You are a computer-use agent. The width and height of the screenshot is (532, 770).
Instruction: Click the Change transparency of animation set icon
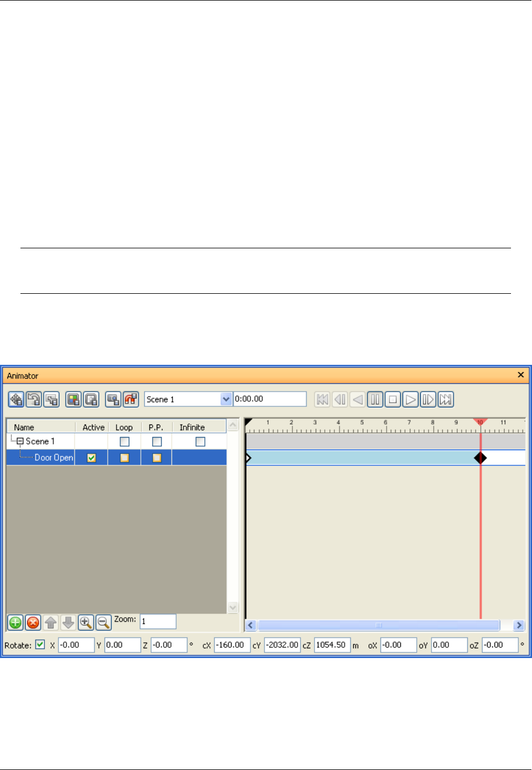pyautogui.click(x=91, y=399)
